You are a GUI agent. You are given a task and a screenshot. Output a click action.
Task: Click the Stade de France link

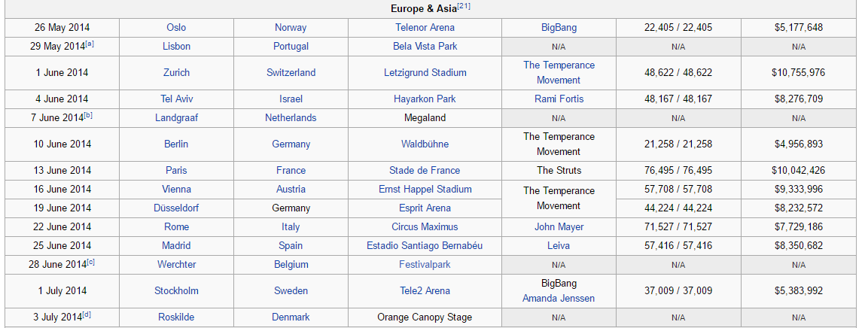[x=425, y=170]
